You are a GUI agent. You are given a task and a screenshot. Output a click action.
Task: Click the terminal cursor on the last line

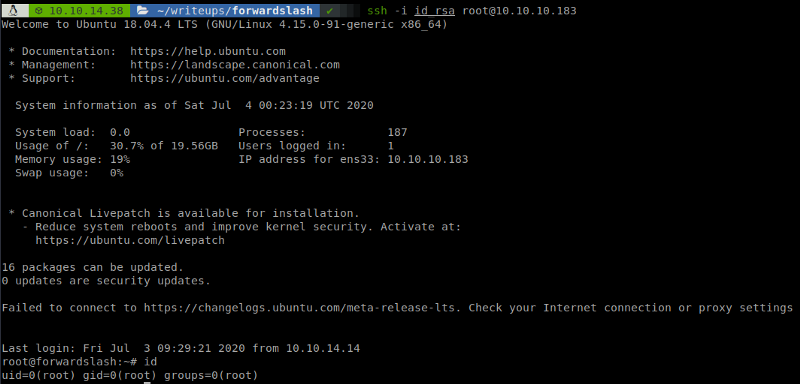pyautogui.click(x=147, y=382)
